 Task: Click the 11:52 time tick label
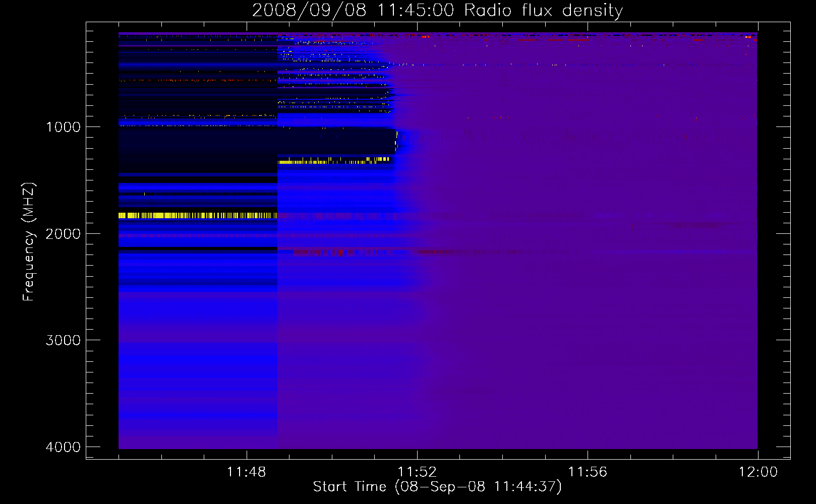click(x=417, y=472)
